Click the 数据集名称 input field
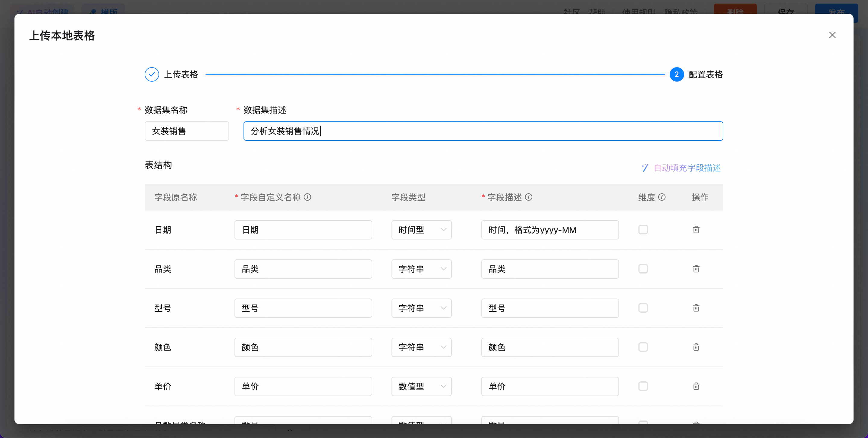The height and width of the screenshot is (438, 868). [187, 131]
